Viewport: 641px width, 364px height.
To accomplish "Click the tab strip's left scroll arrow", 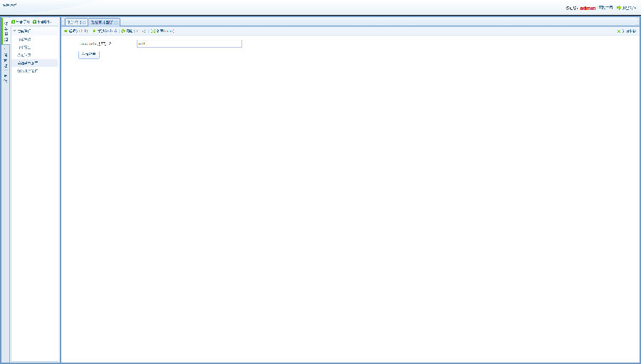I will coord(63,23).
